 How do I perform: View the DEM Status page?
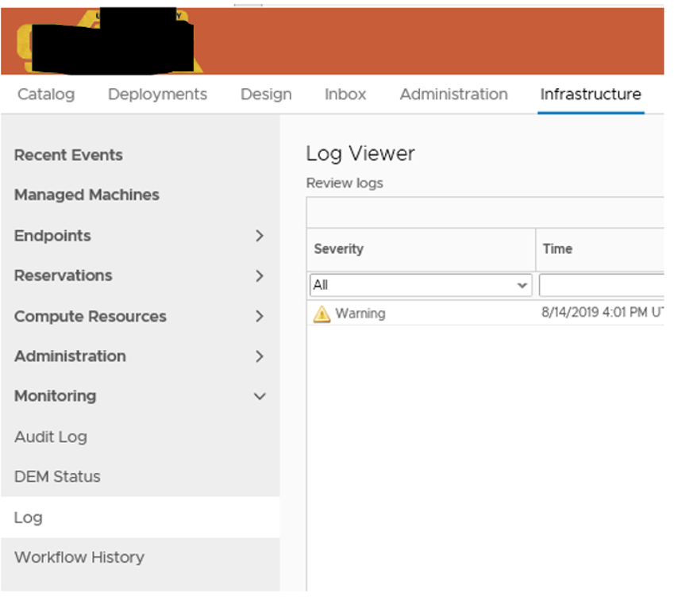point(57,477)
